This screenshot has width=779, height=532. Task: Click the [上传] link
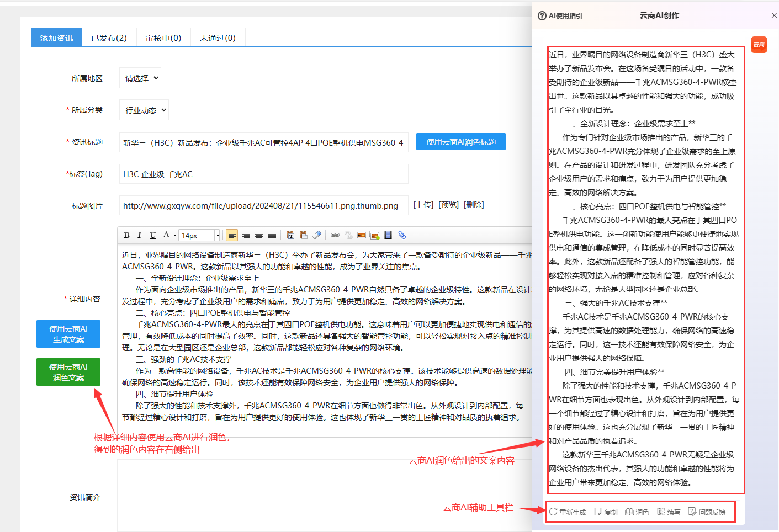(423, 205)
